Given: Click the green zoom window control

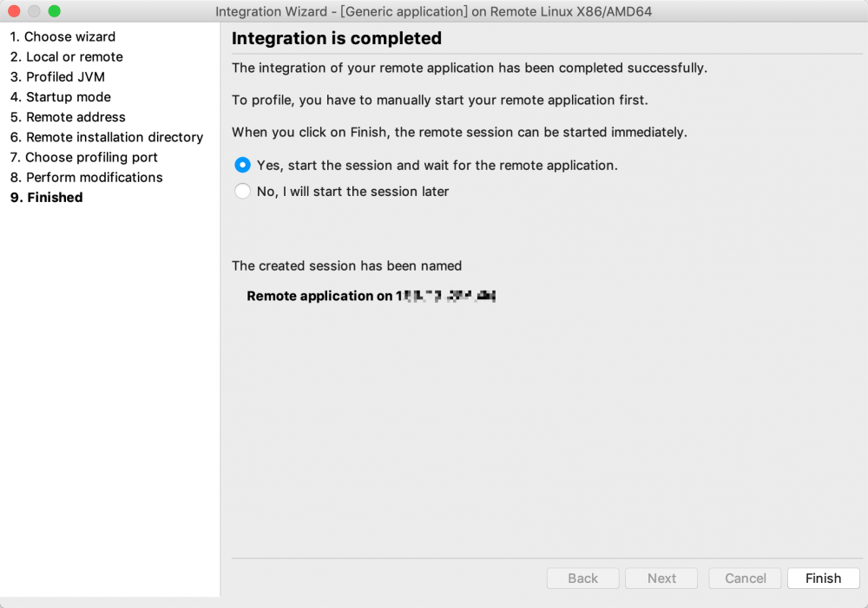Looking at the screenshot, I should 54,11.
